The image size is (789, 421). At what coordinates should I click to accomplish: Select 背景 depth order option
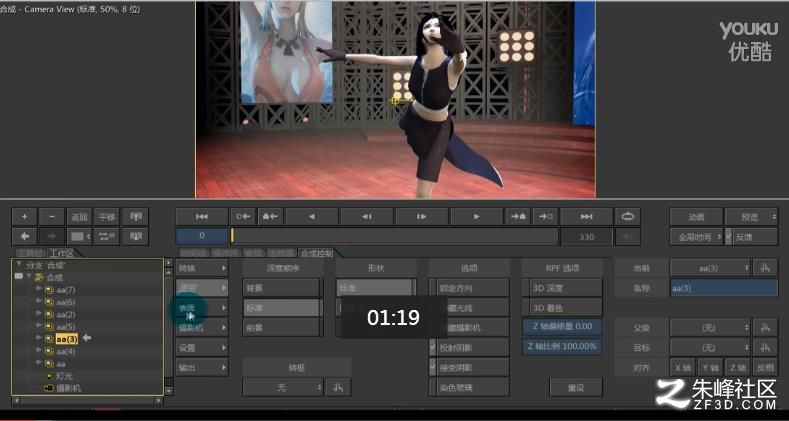pos(282,288)
